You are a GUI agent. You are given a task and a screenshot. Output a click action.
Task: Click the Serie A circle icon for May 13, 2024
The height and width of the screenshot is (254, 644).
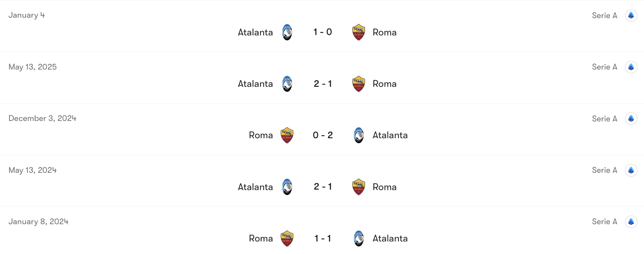click(x=631, y=170)
